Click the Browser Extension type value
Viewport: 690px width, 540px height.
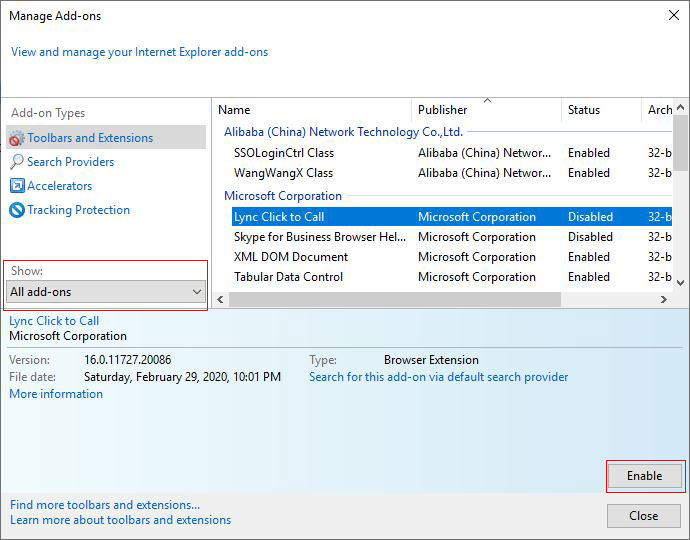431,360
